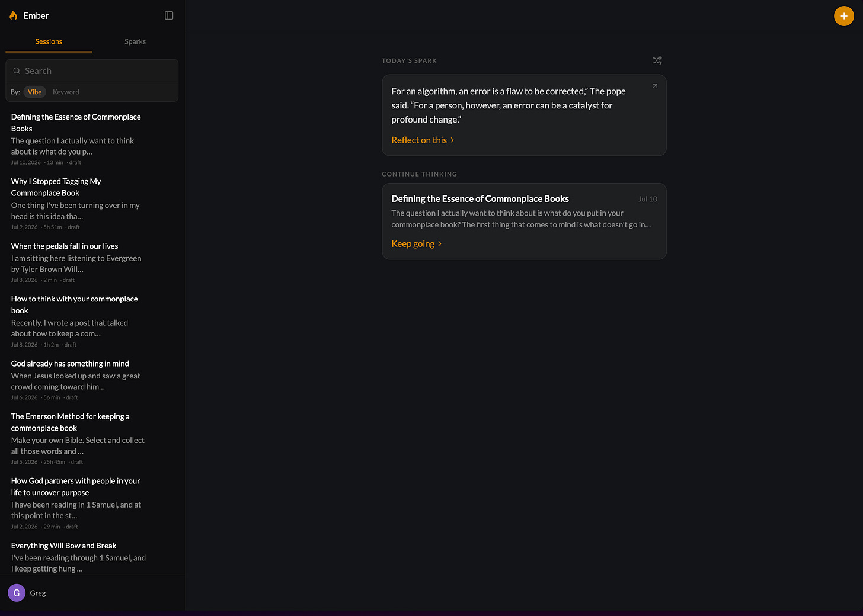The height and width of the screenshot is (616, 863).
Task: Shuffle today's spark
Action: [657, 60]
